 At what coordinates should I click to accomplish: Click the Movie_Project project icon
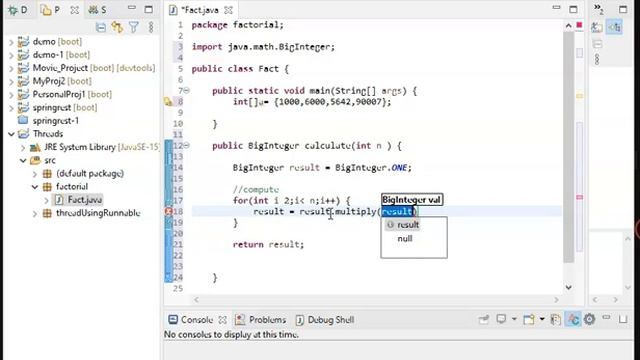coord(23,67)
